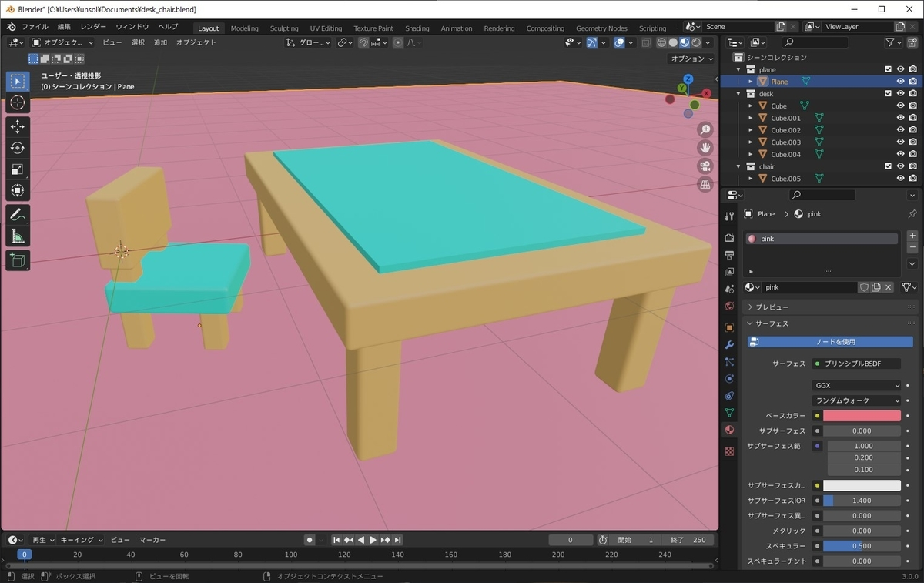Open the ランダムウォーク subsurface method dropdown
This screenshot has height=583, width=924.
857,400
